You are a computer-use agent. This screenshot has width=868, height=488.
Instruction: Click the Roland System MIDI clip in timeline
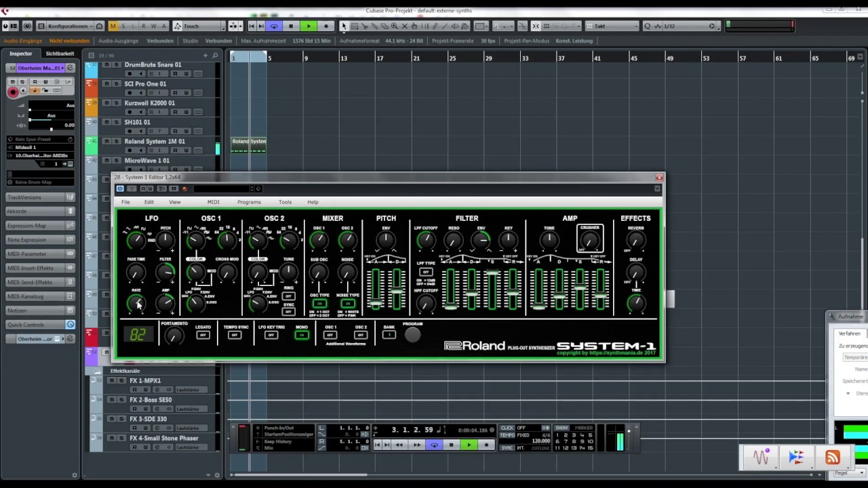point(249,145)
